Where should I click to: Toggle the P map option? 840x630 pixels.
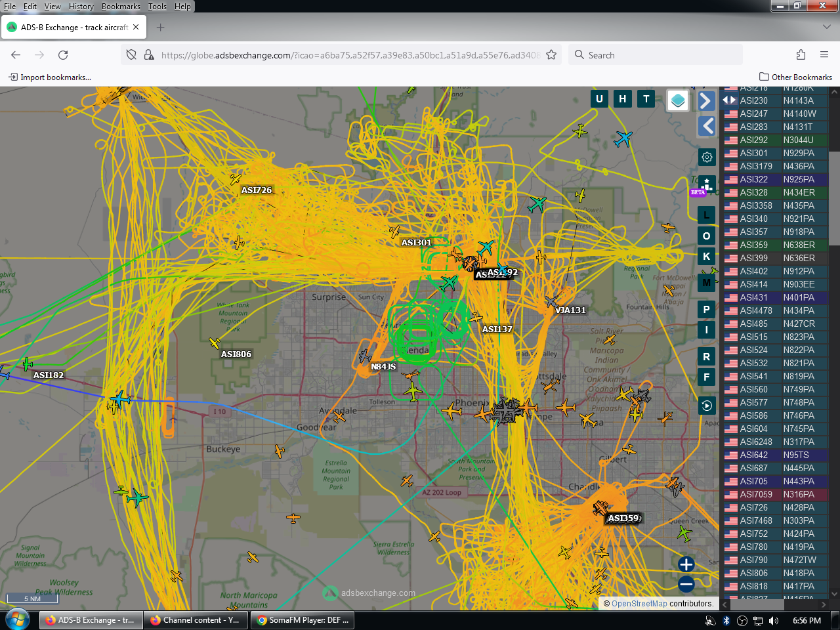[707, 310]
